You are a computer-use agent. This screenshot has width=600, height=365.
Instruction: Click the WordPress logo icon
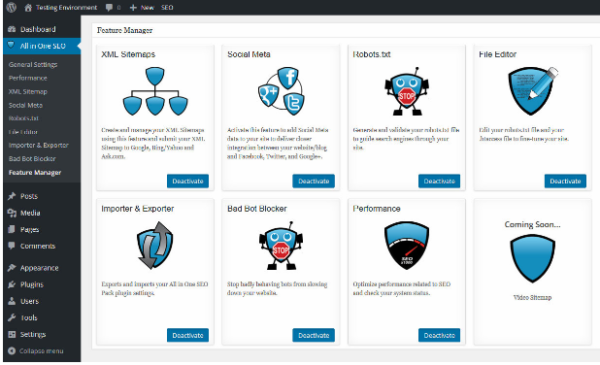11,7
